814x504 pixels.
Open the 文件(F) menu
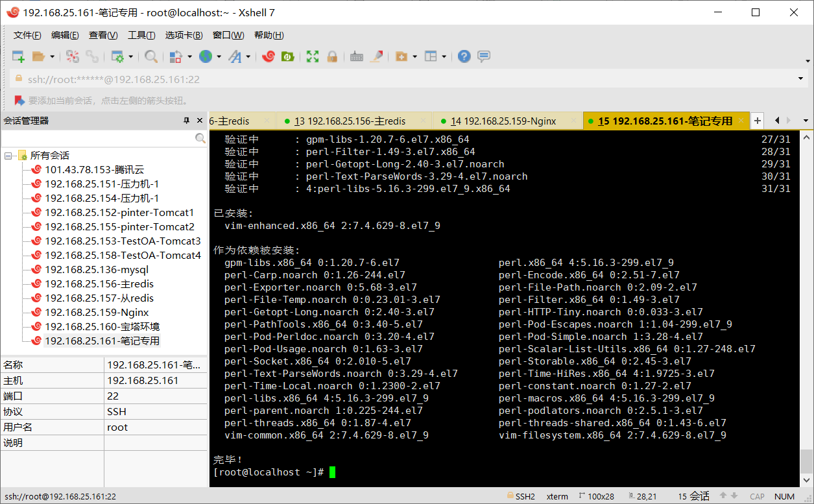[27, 35]
